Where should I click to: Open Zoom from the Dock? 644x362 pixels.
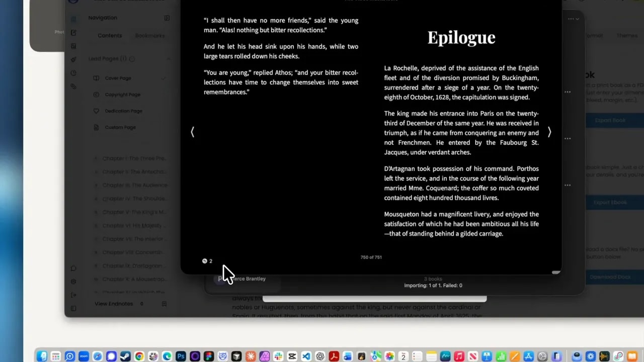(84, 356)
